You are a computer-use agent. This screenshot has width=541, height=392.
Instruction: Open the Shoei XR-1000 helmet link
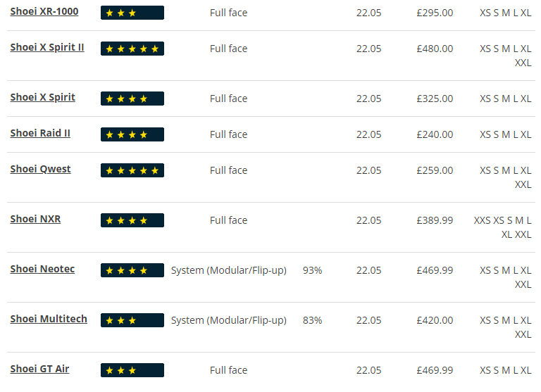coord(44,12)
